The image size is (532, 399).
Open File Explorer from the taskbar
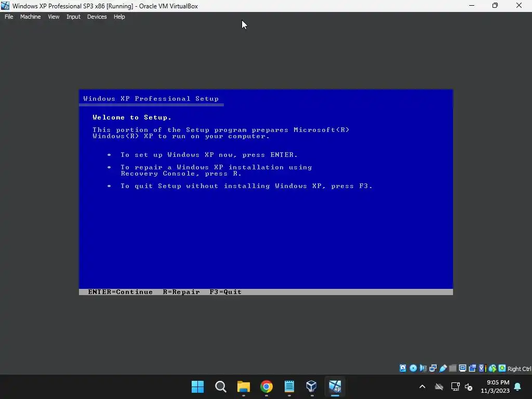(x=243, y=387)
